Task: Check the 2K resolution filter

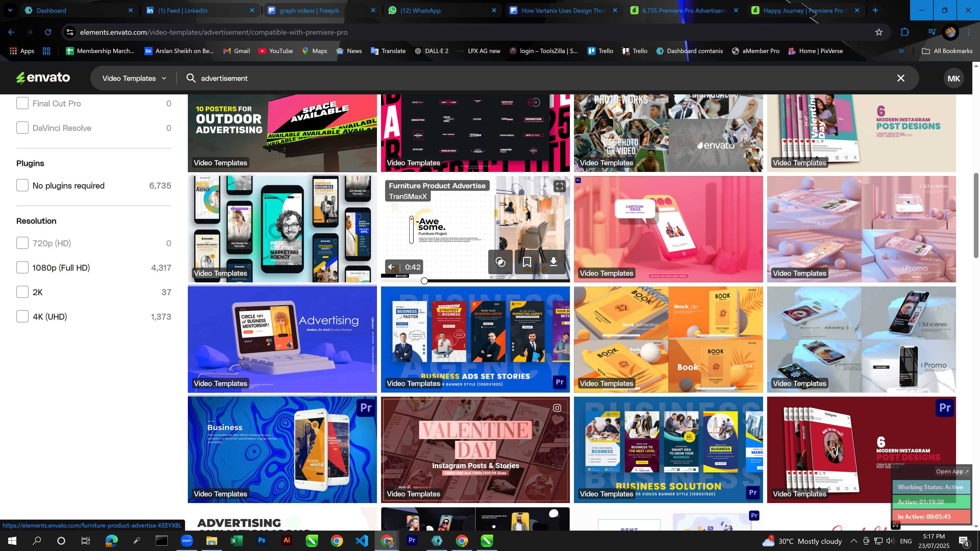Action: click(x=22, y=292)
